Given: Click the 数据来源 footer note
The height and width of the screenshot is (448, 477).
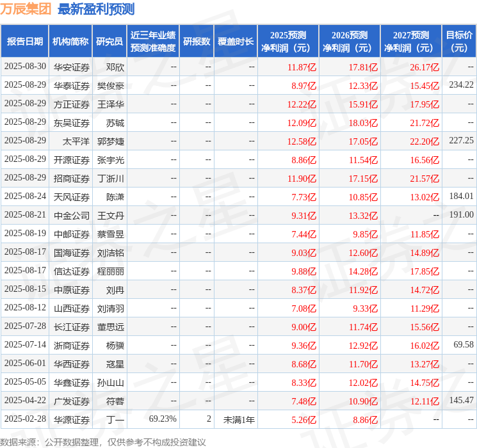Looking at the screenshot, I should tap(103, 442).
